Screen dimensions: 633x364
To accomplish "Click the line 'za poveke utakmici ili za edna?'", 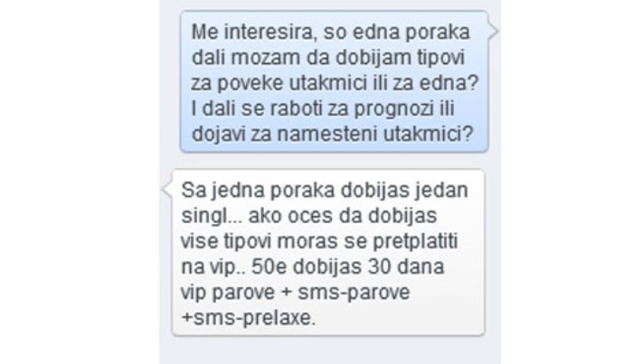I will tap(335, 83).
